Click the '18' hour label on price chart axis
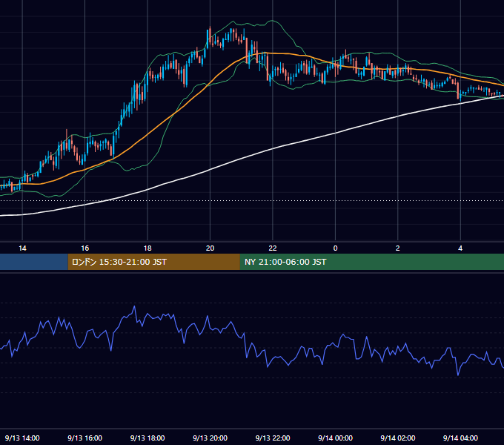Viewport: 504px width, 445px height. [147, 248]
